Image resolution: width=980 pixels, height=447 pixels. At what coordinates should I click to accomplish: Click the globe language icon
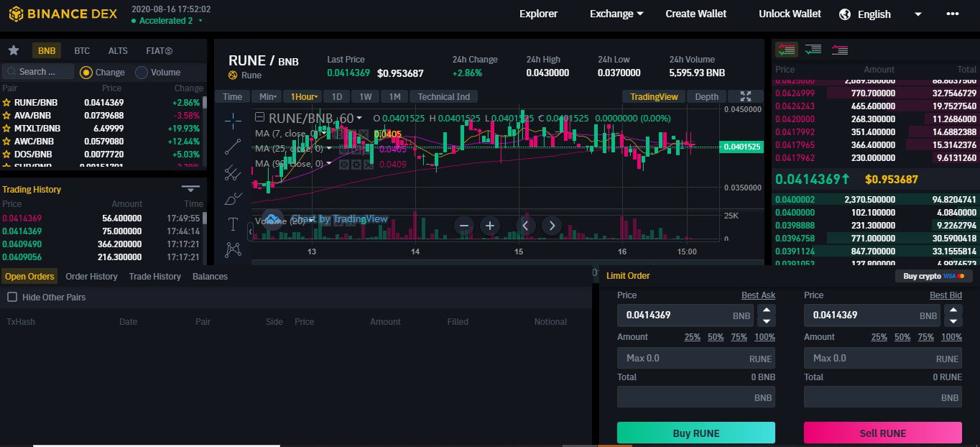tap(845, 14)
